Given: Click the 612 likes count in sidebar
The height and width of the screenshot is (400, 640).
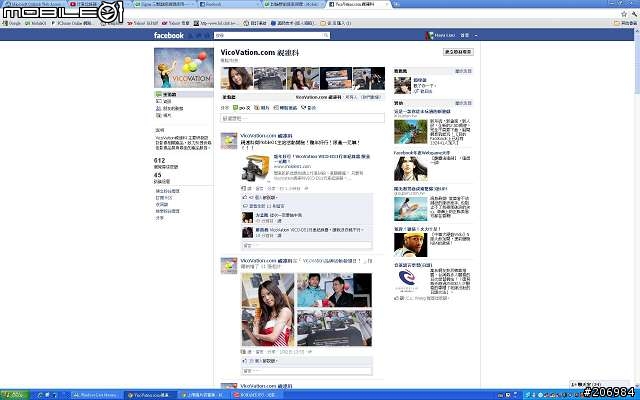Looking at the screenshot, I should point(160,160).
